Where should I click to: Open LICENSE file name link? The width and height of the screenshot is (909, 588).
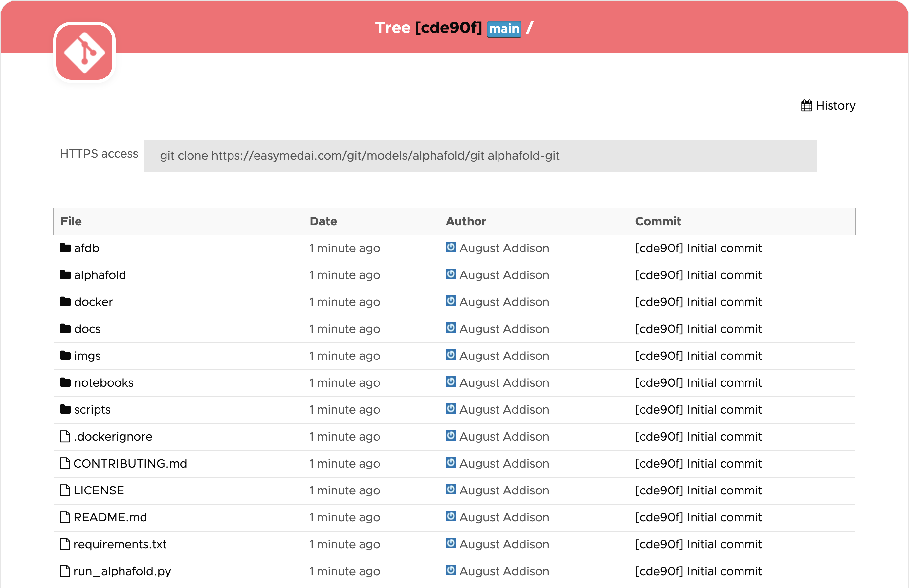pyautogui.click(x=99, y=490)
